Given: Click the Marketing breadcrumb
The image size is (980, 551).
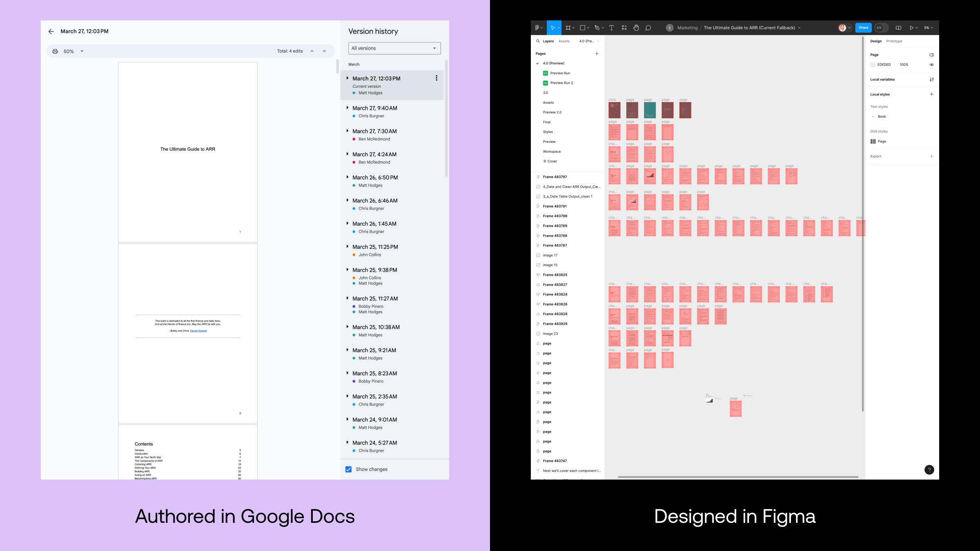Looking at the screenshot, I should (x=687, y=28).
